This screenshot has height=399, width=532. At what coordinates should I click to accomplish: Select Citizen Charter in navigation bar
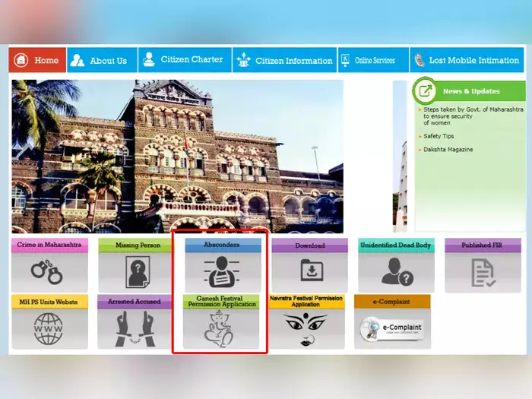(183, 60)
